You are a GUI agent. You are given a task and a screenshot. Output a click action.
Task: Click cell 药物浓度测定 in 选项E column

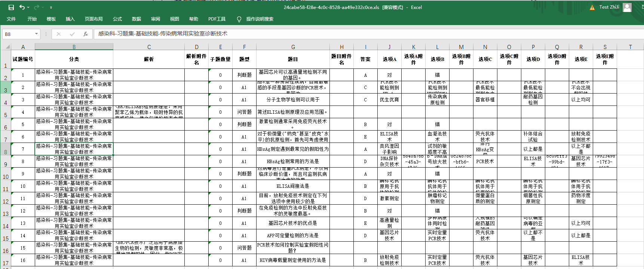581,198
